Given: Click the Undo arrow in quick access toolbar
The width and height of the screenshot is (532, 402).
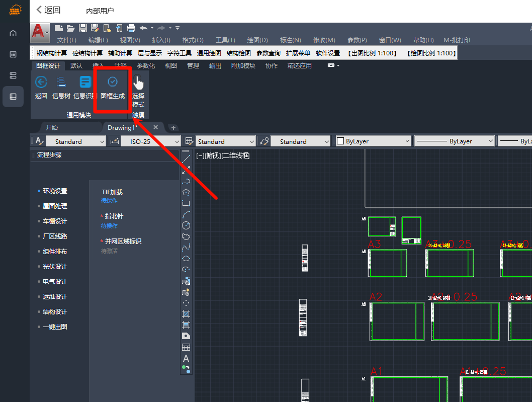Looking at the screenshot, I should point(143,28).
